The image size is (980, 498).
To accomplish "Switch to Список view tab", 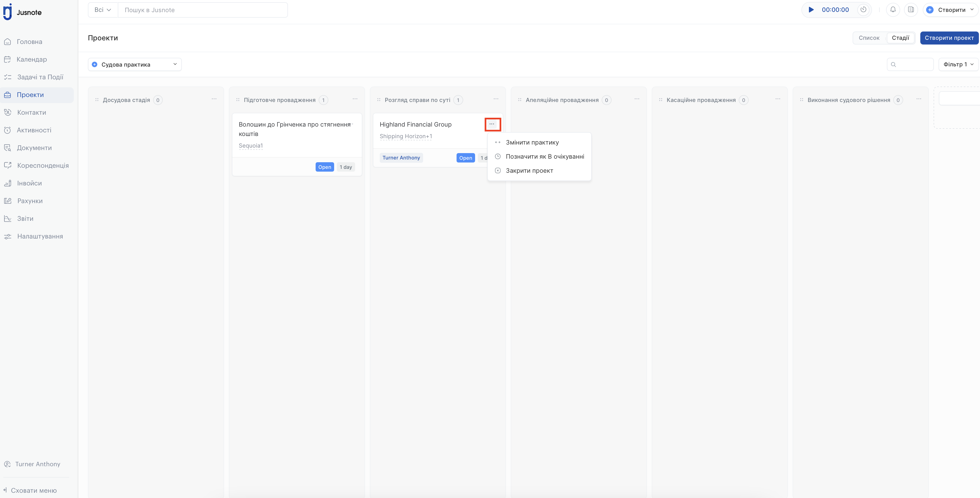I will coord(869,38).
